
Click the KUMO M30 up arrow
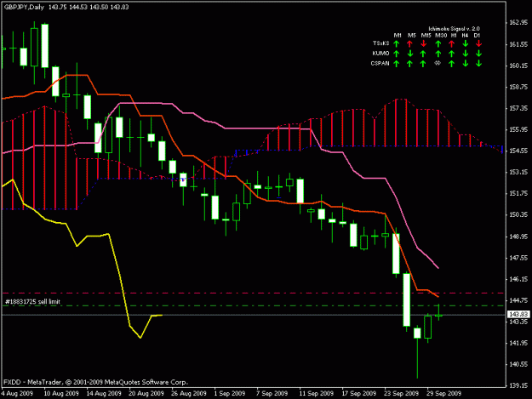point(438,54)
